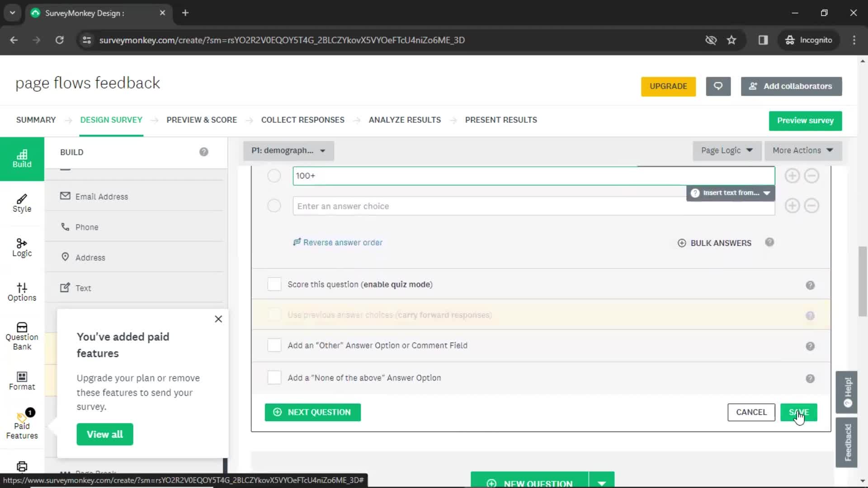Viewport: 868px width, 488px height.
Task: Click the 100+ answer input field
Action: 533,175
